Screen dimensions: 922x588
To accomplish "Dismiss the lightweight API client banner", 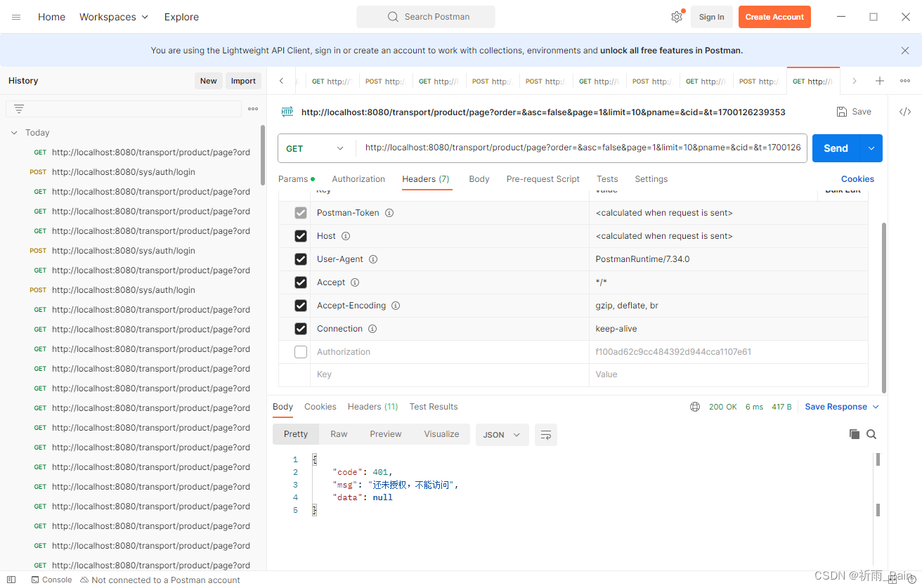I will click(905, 51).
